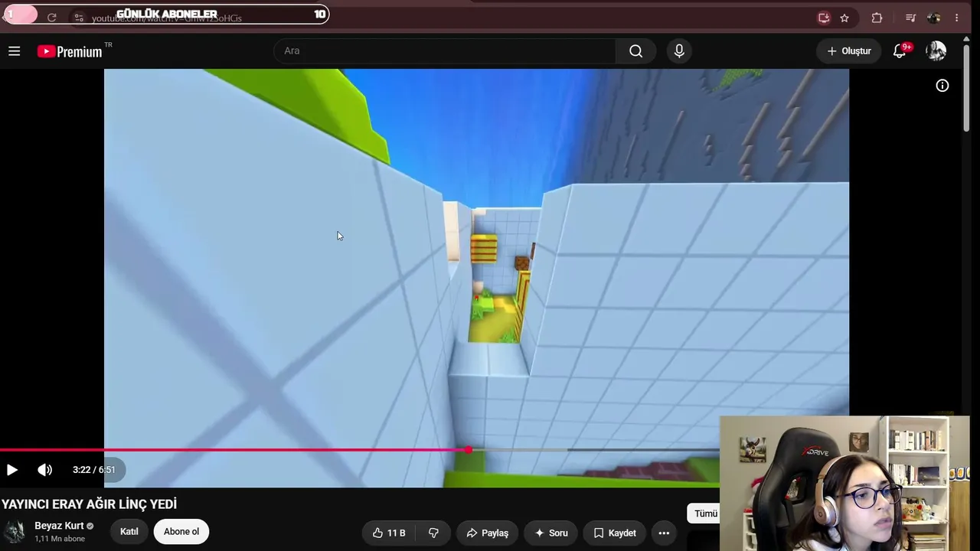Click the Ara search field

pyautogui.click(x=445, y=51)
